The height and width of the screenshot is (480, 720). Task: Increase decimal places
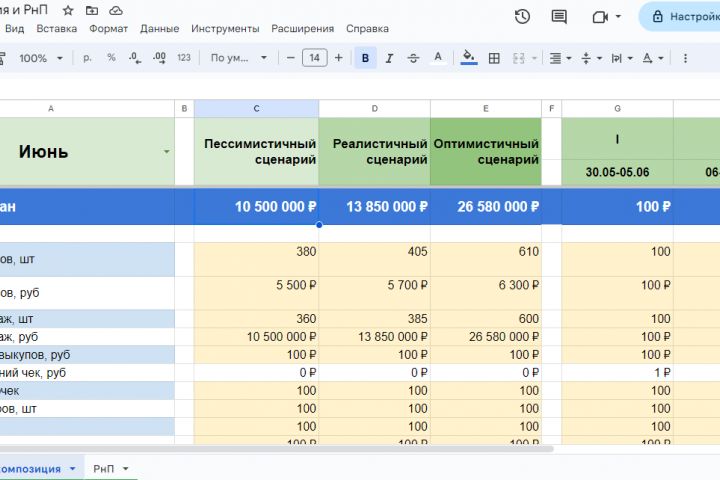[x=159, y=58]
